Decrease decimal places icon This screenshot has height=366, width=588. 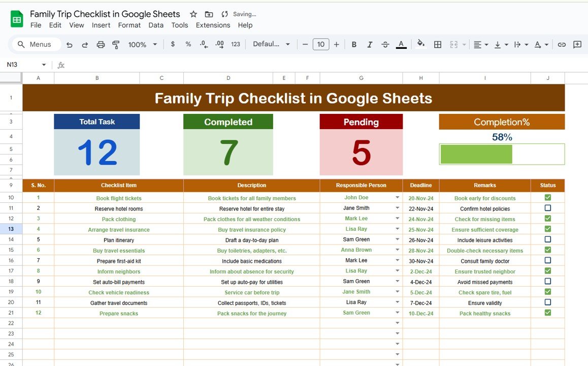(x=204, y=44)
